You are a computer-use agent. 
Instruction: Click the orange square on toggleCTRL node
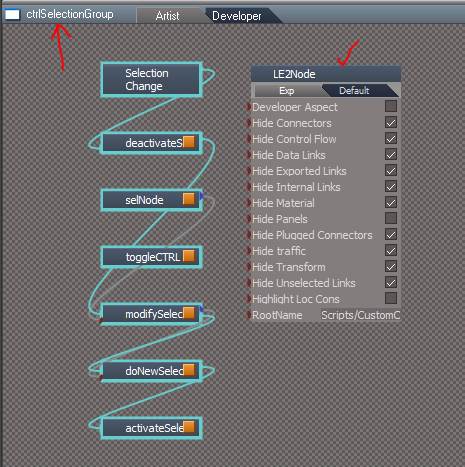pyautogui.click(x=189, y=256)
